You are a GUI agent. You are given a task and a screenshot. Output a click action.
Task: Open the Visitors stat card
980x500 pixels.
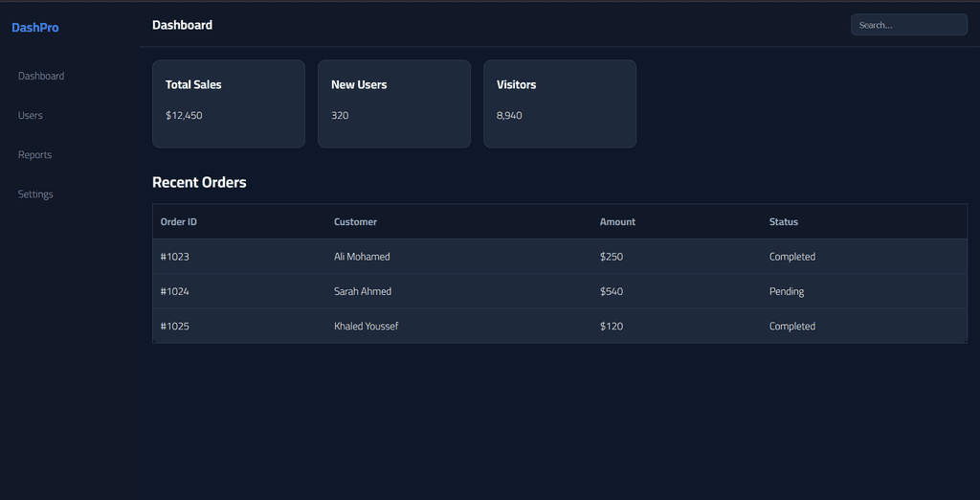coord(559,103)
